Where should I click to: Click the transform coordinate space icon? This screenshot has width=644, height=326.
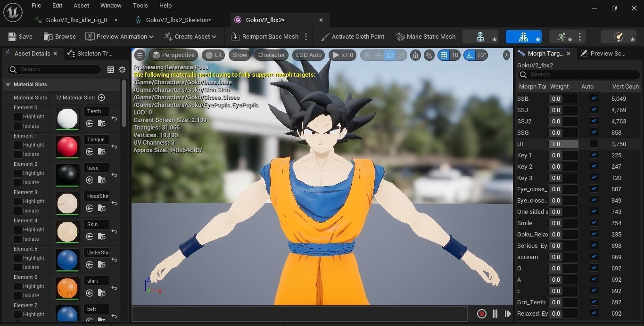point(429,55)
